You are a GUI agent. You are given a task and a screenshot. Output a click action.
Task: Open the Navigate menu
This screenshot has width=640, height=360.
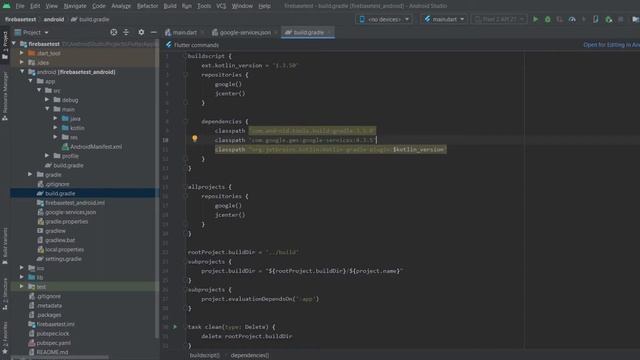point(75,6)
